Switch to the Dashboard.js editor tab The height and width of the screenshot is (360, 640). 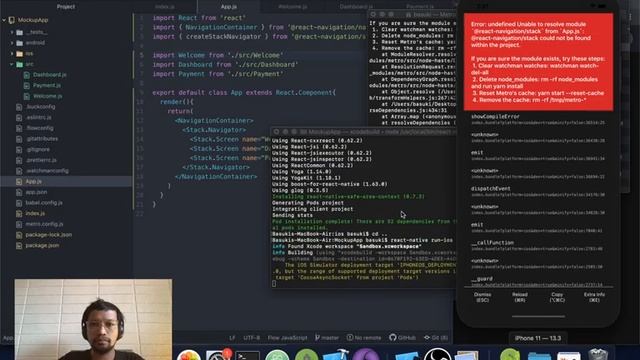pos(356,7)
